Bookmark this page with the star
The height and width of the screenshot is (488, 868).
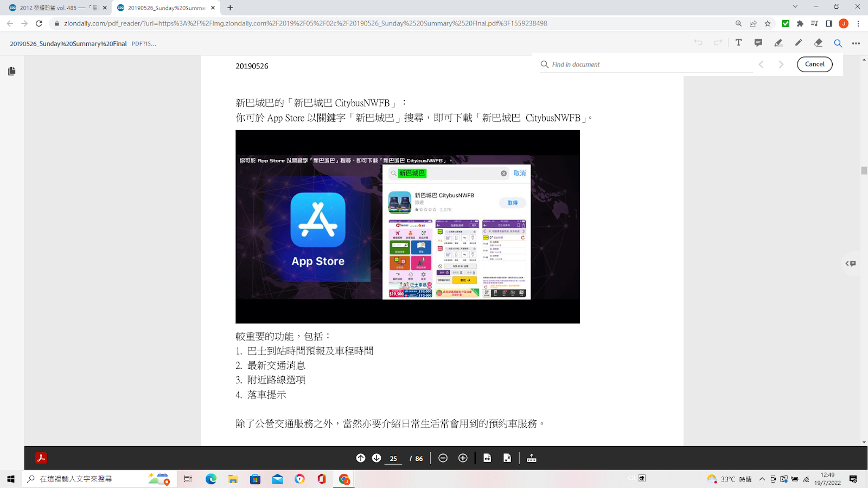pos(768,23)
